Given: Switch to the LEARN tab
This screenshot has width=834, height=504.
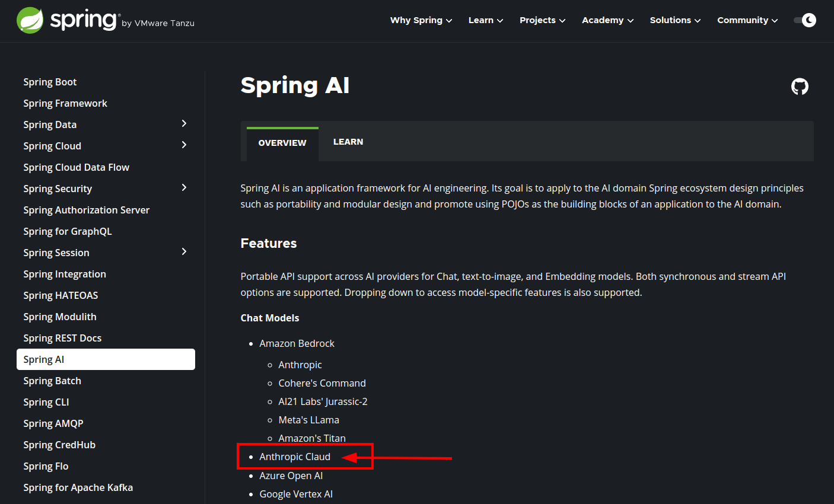Looking at the screenshot, I should pyautogui.click(x=348, y=142).
